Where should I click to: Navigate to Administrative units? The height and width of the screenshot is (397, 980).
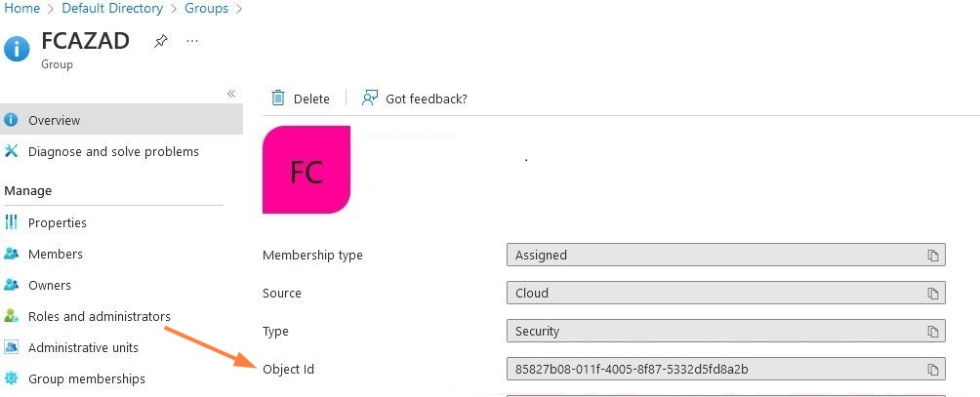click(83, 348)
